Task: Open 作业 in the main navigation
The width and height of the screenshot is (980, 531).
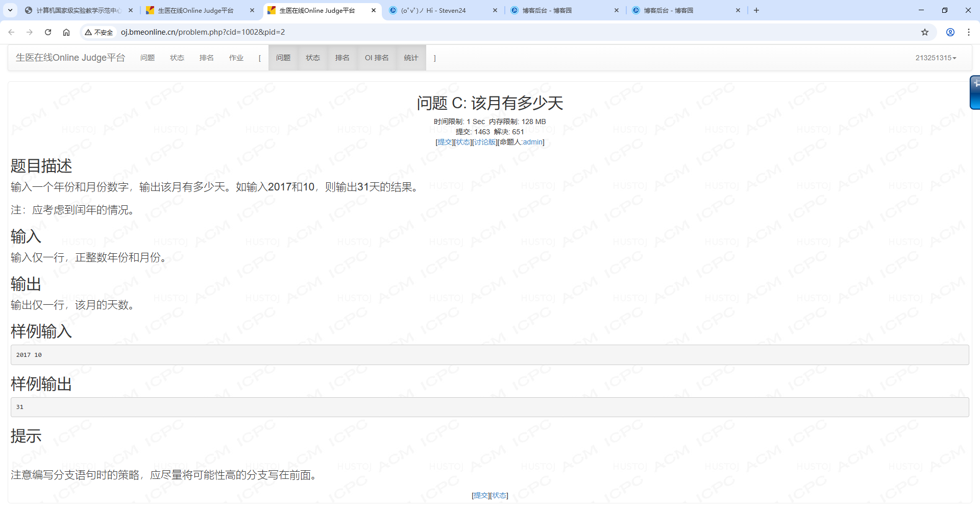Action: coord(236,58)
